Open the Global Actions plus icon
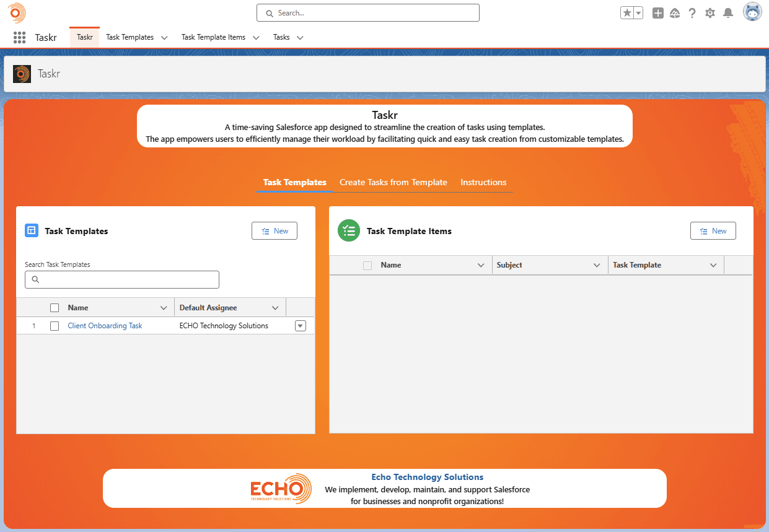This screenshot has width=769, height=532. (x=658, y=13)
